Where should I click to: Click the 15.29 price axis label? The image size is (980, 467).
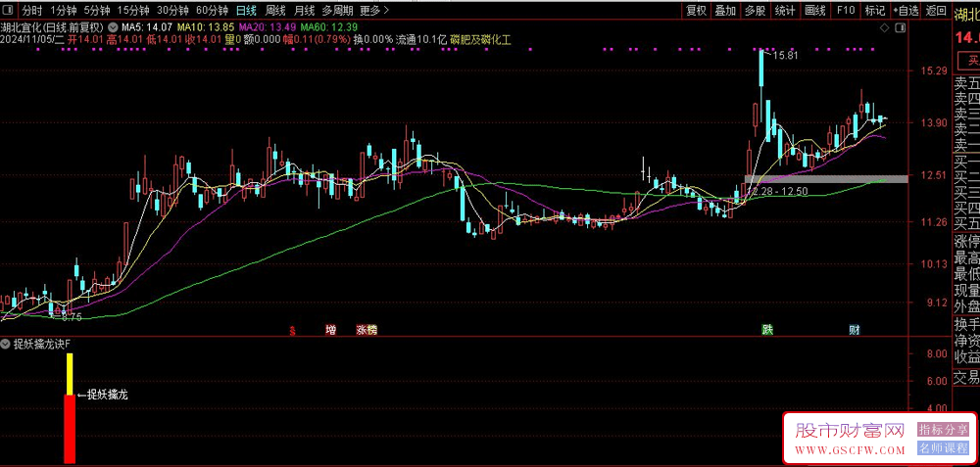click(934, 71)
